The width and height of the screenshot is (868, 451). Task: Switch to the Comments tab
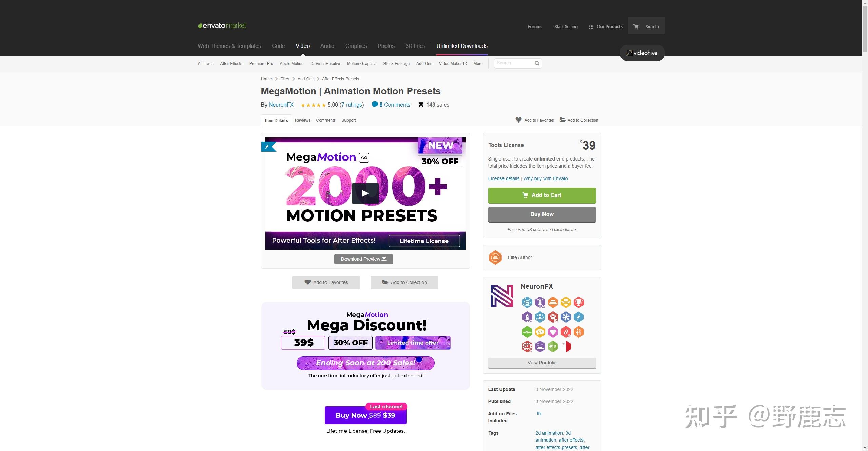click(325, 120)
